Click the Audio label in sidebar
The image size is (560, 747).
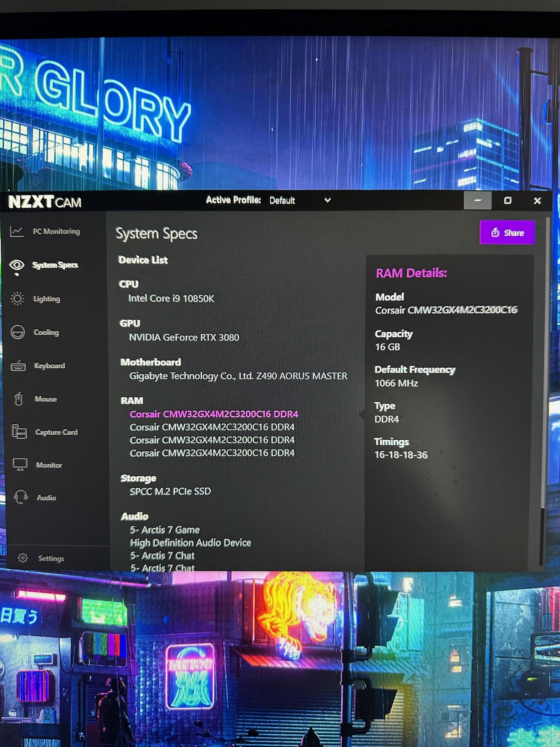(x=47, y=498)
